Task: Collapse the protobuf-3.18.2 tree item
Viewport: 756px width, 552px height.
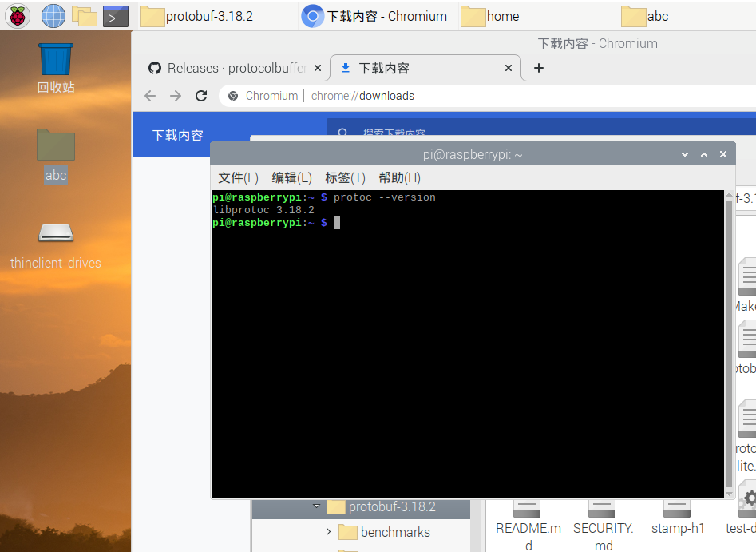Action: (317, 506)
